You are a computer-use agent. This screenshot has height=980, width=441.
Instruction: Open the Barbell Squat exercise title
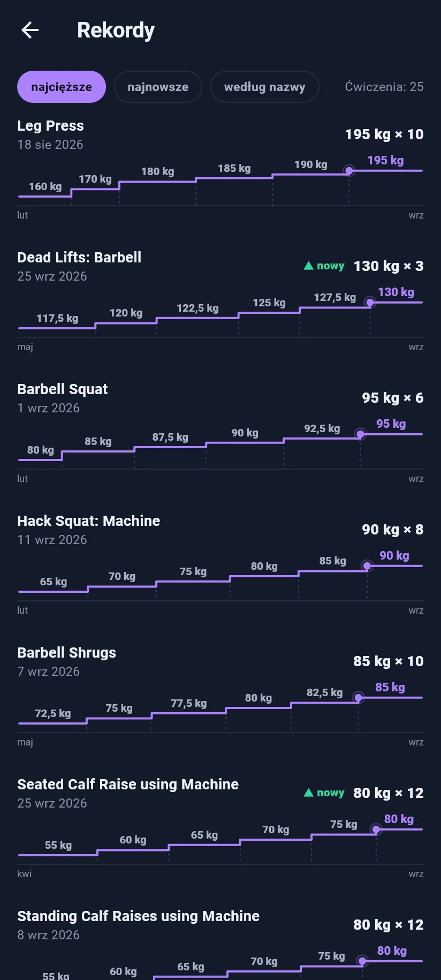coord(63,389)
